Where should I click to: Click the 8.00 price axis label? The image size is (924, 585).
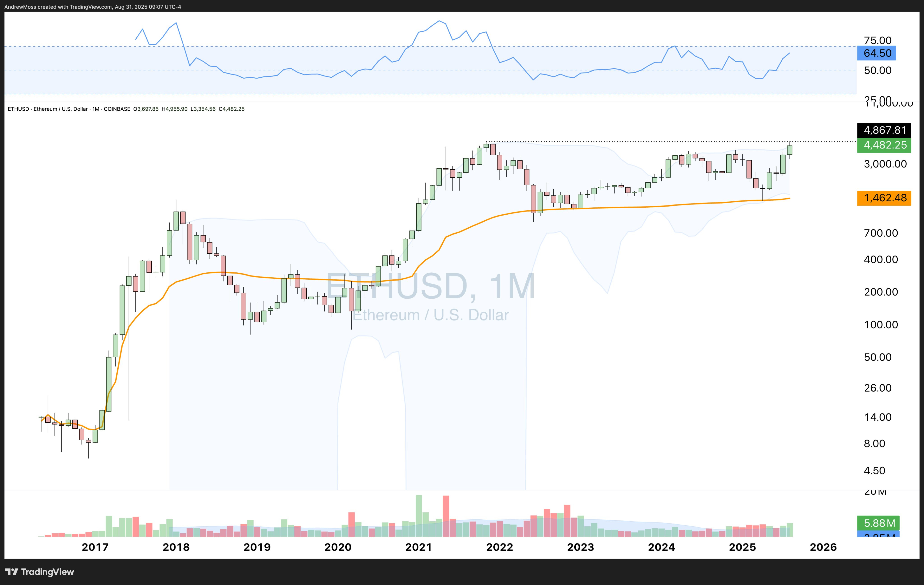[875, 444]
